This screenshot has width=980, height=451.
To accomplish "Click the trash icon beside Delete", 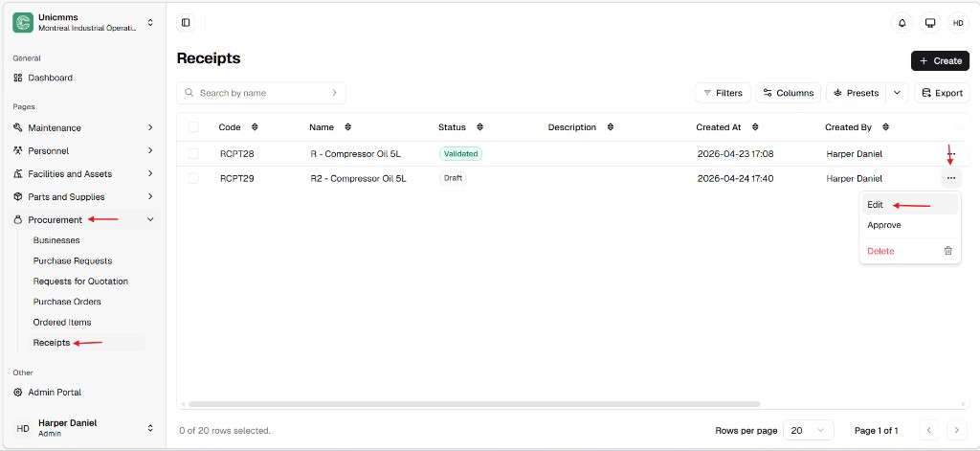I will coord(948,251).
